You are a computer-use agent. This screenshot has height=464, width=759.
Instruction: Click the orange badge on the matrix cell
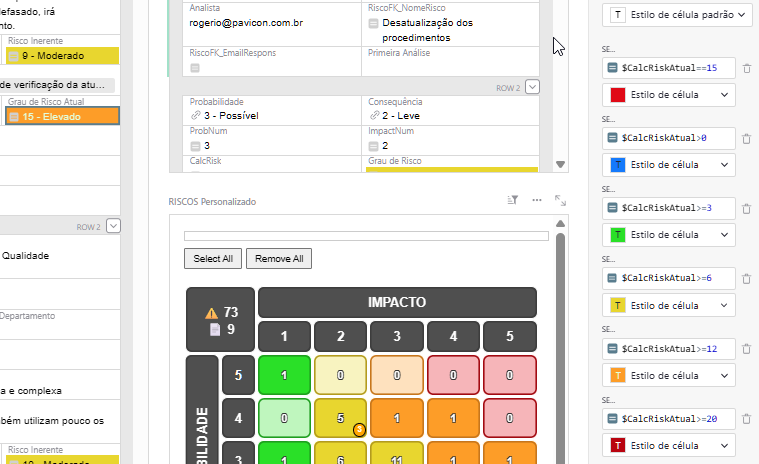pos(359,430)
